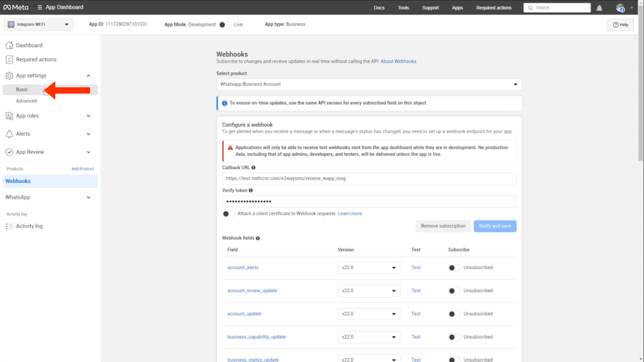Select Webhooks in the sidebar
Image resolution: width=644 pixels, height=362 pixels.
(x=50, y=181)
